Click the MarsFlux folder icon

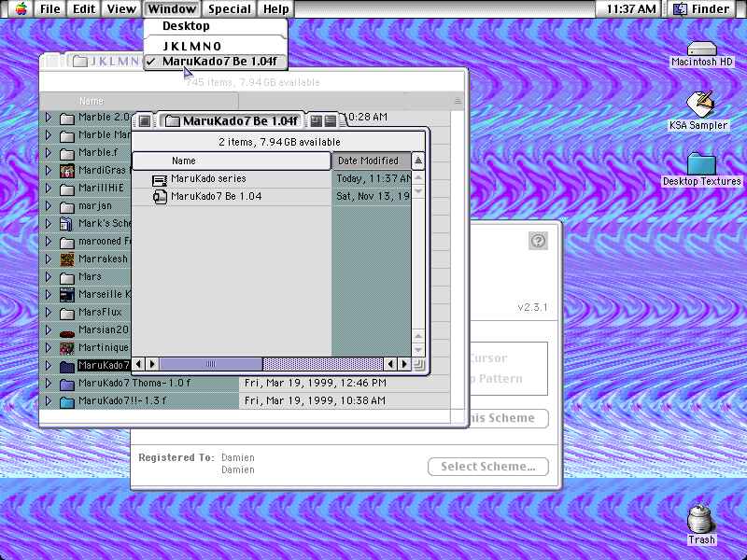point(67,313)
